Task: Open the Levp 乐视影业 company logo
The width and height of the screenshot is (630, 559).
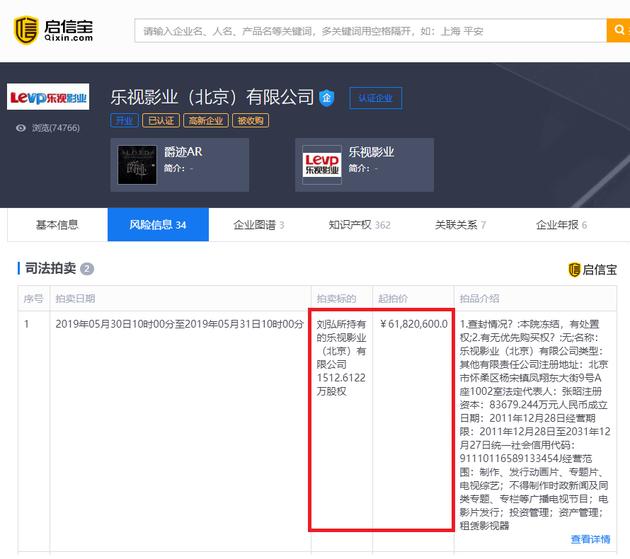Action: (x=48, y=96)
